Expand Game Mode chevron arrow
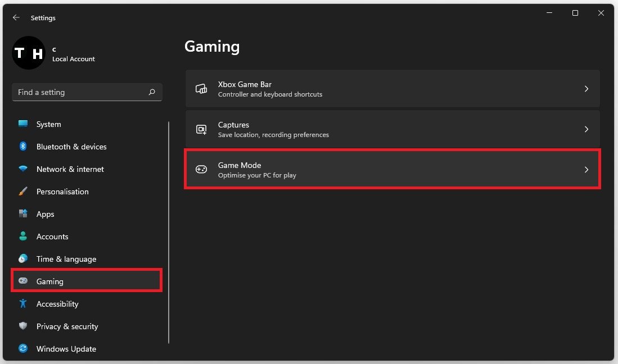The image size is (618, 364). tap(587, 170)
